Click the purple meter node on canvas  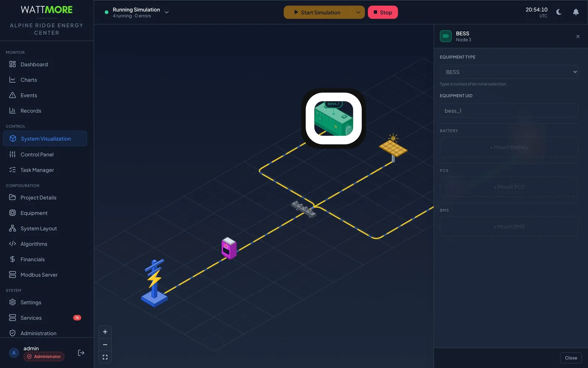coord(229,248)
